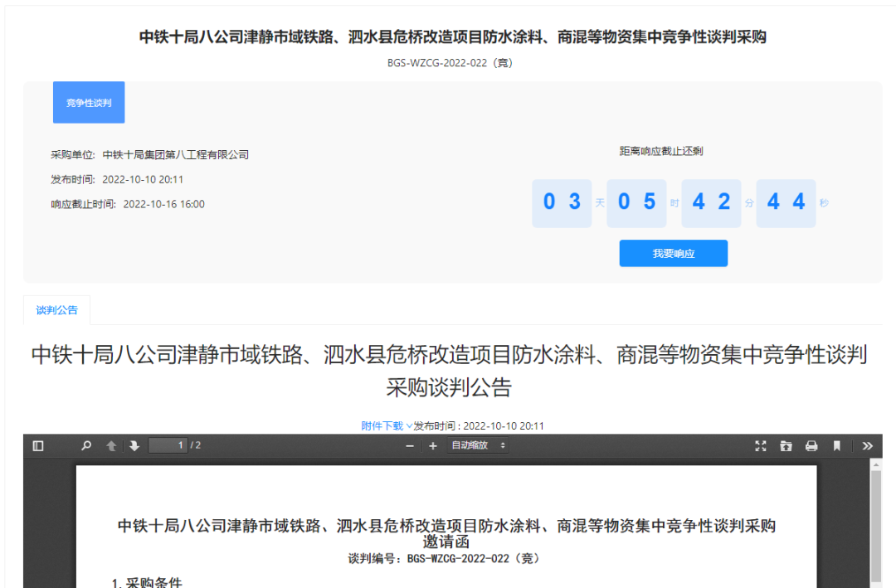Click the up arrow of the PDF scrollbar
The height and width of the screenshot is (588, 896).
875,466
